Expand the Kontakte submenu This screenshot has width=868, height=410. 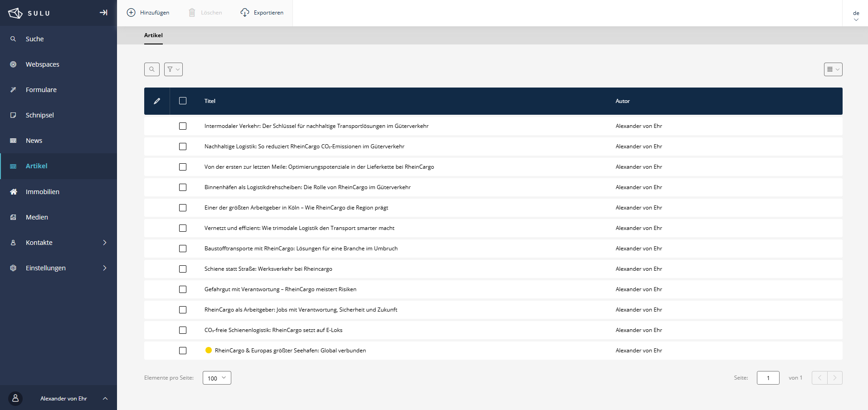[105, 243]
